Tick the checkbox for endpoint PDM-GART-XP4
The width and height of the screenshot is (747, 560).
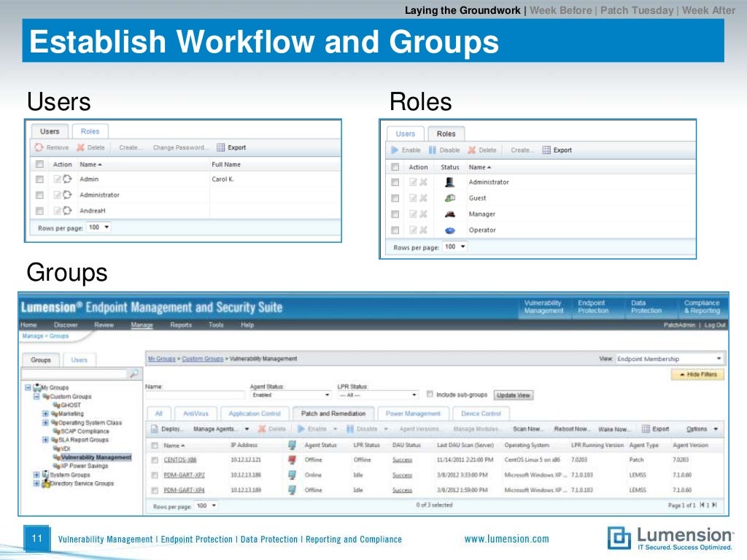click(155, 490)
